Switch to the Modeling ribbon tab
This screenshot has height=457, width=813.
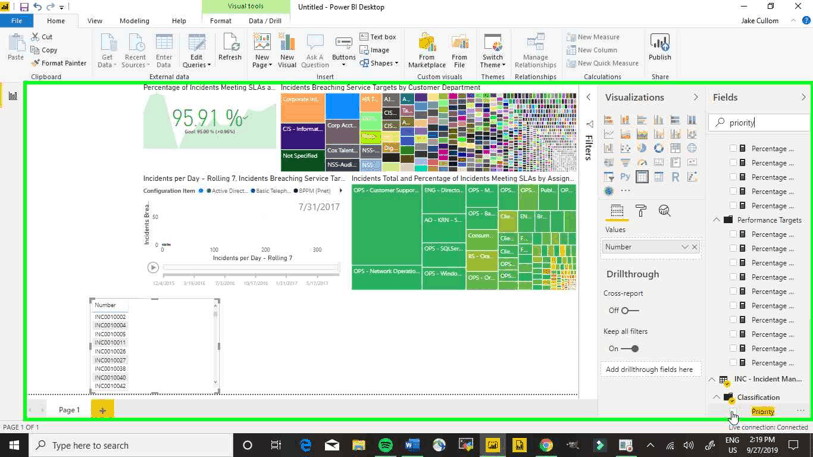tap(134, 21)
